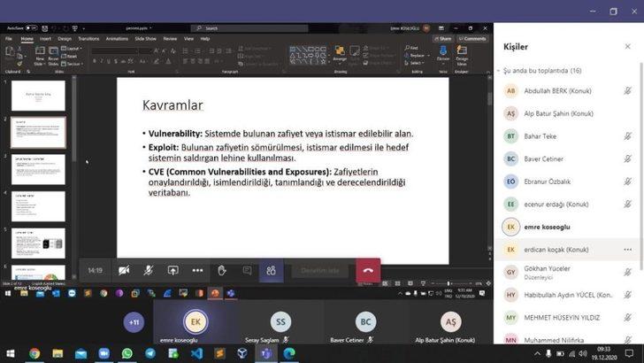Hang up with the red button
Viewport: 644px width, 363px height.
(368, 270)
